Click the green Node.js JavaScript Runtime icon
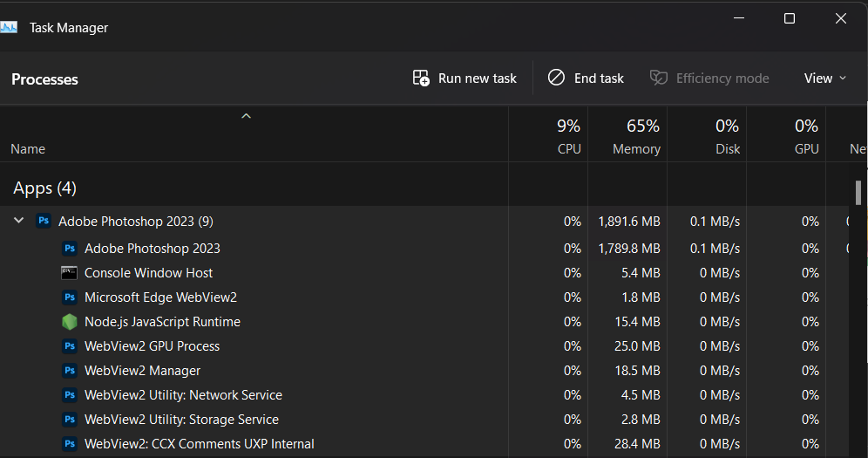 tap(69, 322)
